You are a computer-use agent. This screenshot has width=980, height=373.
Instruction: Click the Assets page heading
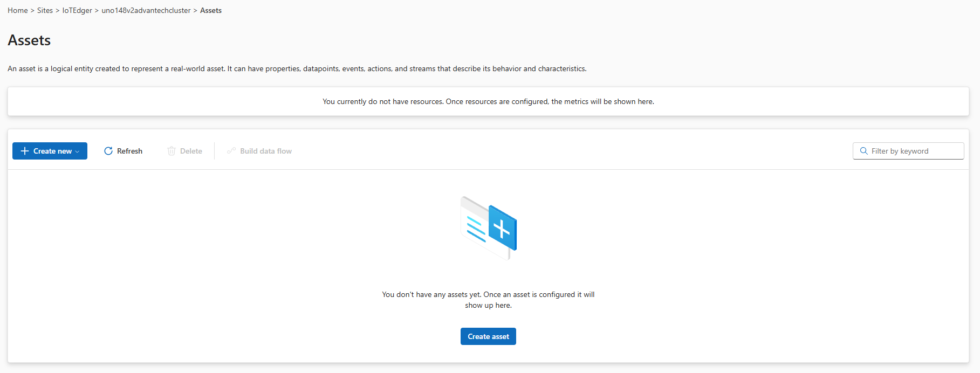tap(29, 40)
